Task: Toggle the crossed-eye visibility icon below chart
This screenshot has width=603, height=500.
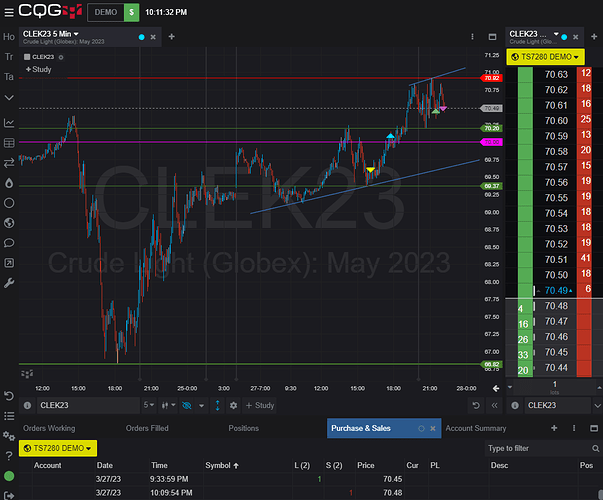Action: pyautogui.click(x=185, y=405)
